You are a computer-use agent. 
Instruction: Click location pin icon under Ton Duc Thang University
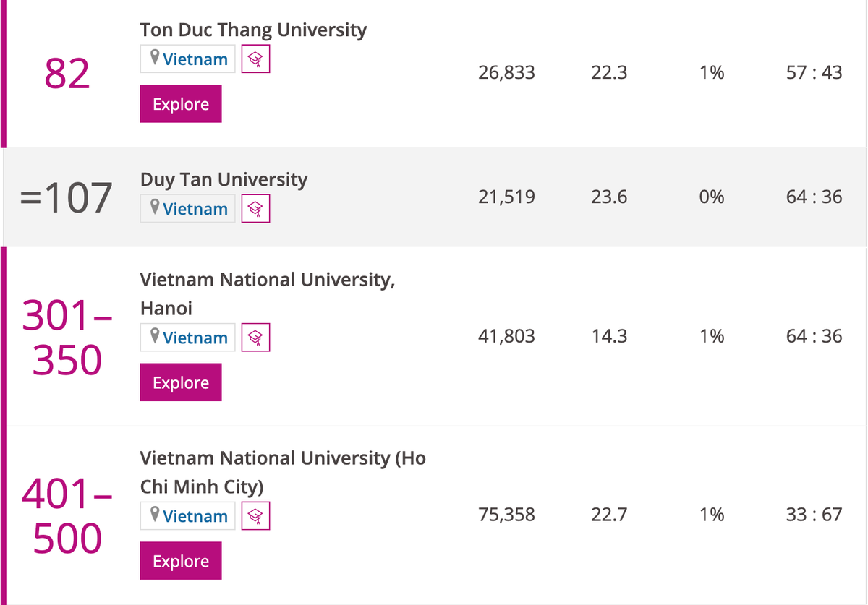click(154, 59)
